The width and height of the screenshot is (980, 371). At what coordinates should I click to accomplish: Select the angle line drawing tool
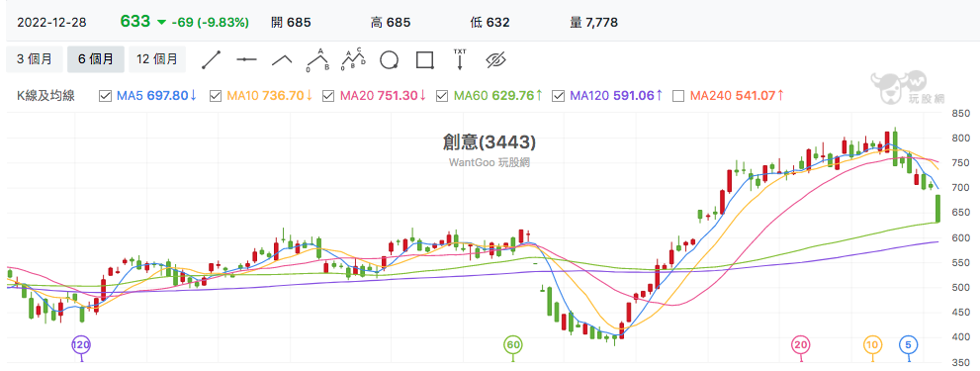tap(282, 60)
